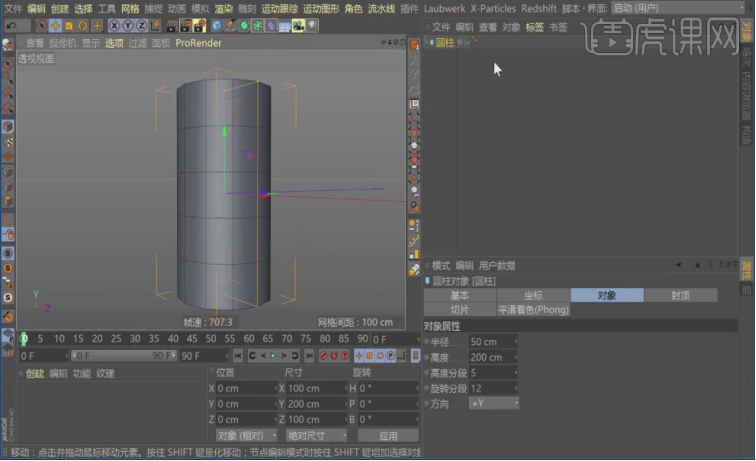
Task: Click Go to Start playback button
Action: 238,356
